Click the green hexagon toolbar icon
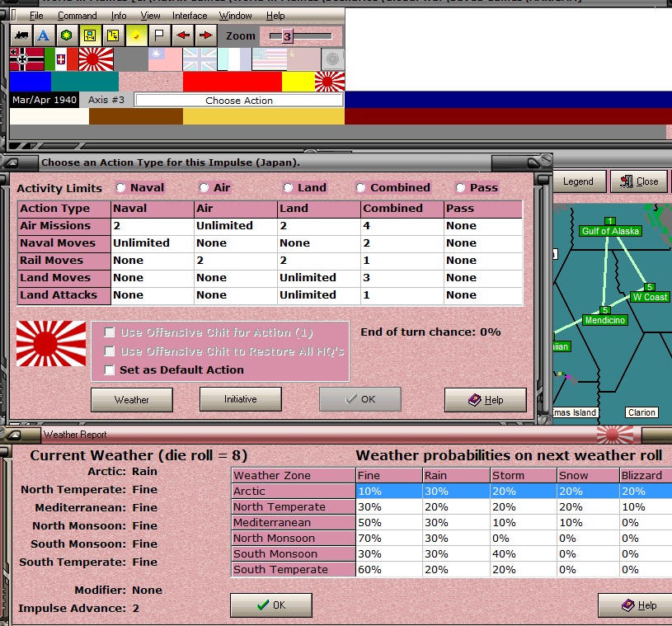This screenshot has width=672, height=626. [66, 35]
